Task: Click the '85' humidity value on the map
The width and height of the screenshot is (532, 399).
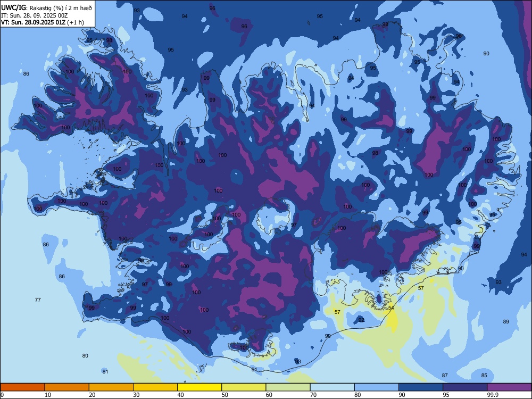Action: 484,375
